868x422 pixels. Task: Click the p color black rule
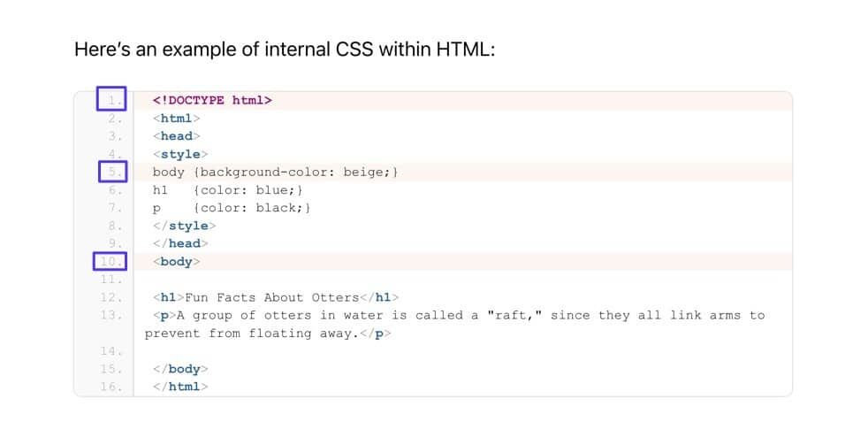click(232, 208)
